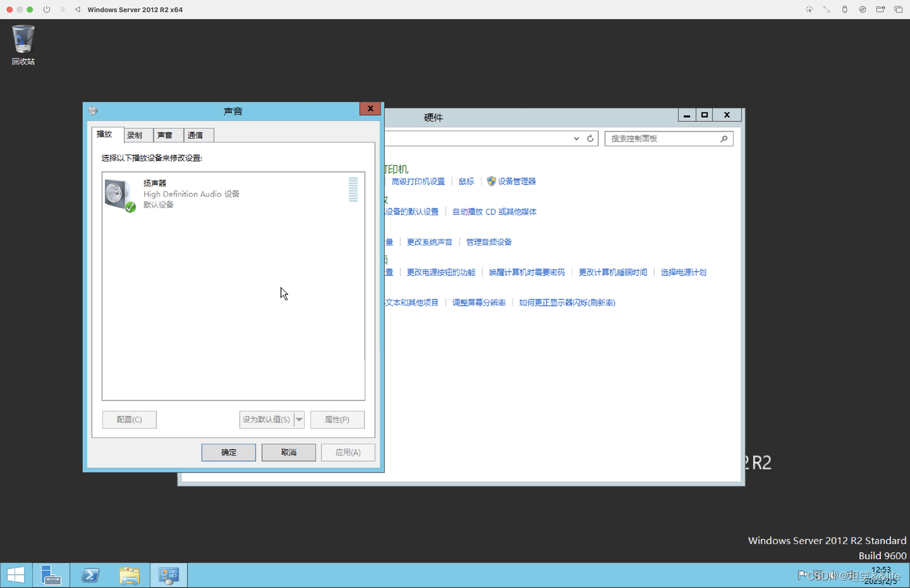Click the 属性(P) button
Viewport: 910px width, 588px height.
337,419
